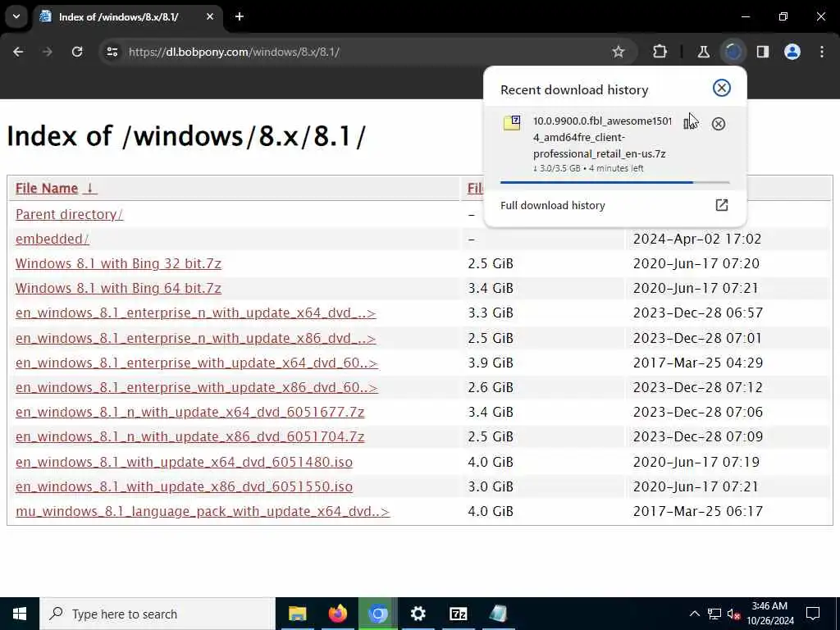The width and height of the screenshot is (840, 630).
Task: Click the download progress bar
Action: [x=614, y=183]
